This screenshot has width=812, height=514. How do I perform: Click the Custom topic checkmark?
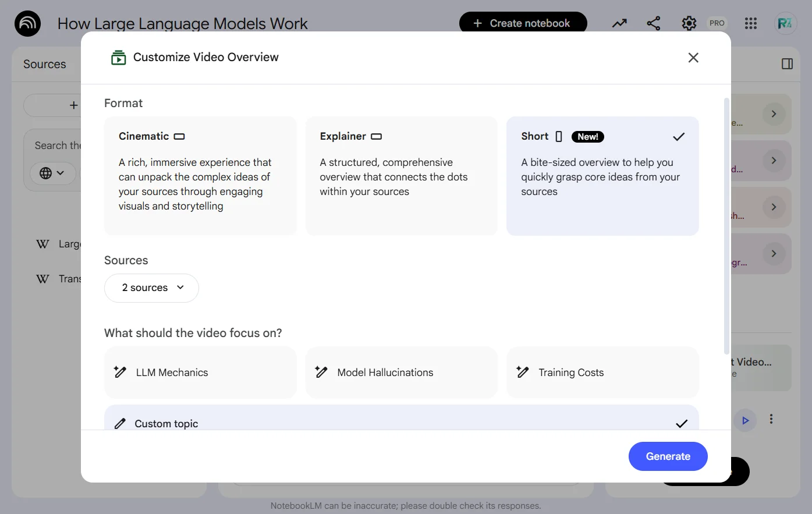click(682, 423)
